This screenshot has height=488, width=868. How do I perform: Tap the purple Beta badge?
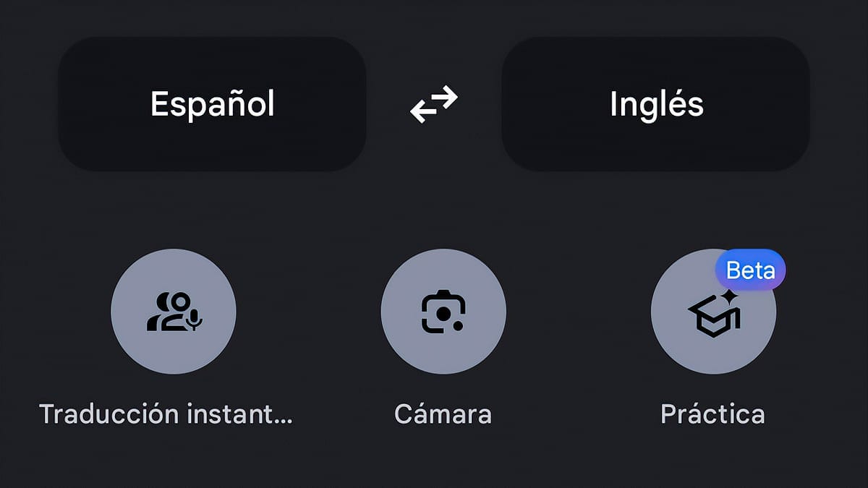751,269
